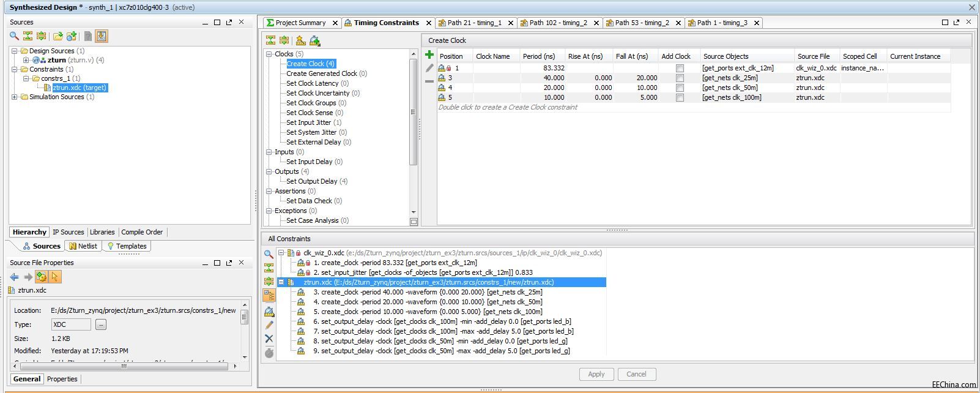Click the Apply button
Viewport: 980px width, 393px height.
click(x=596, y=374)
